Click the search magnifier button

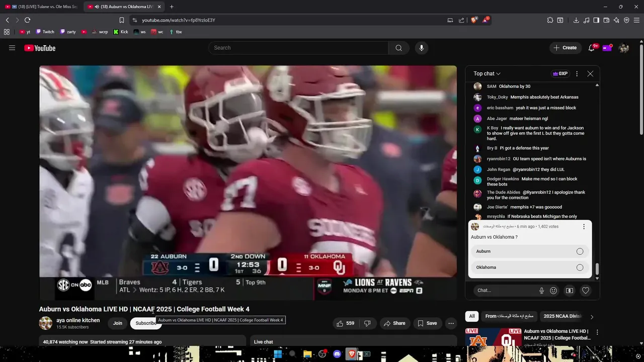coord(398,48)
